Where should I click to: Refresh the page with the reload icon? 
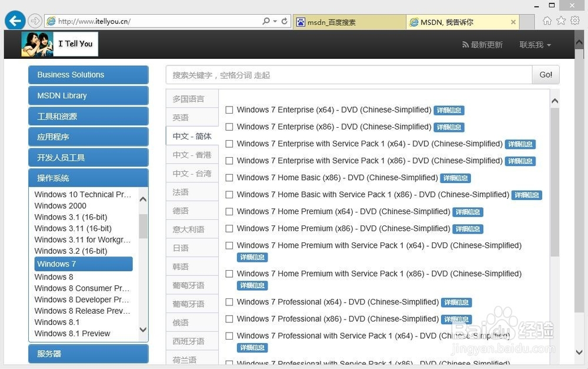click(284, 21)
